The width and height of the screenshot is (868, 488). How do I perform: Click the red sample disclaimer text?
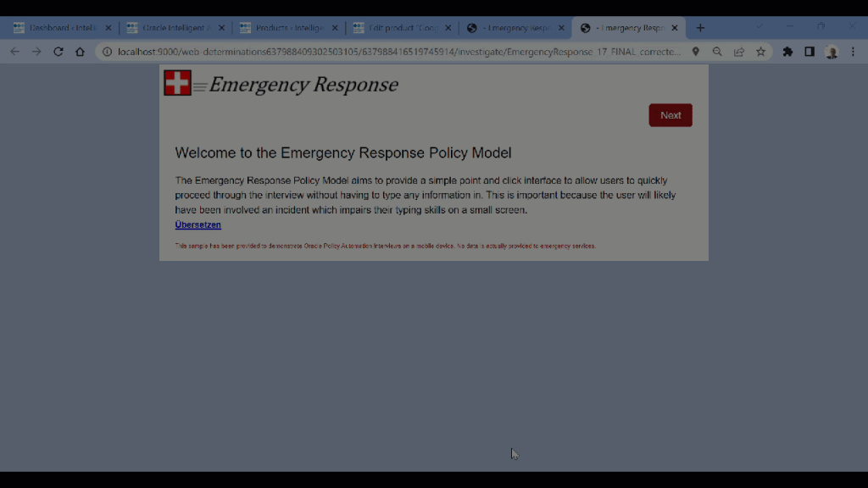[x=386, y=246]
